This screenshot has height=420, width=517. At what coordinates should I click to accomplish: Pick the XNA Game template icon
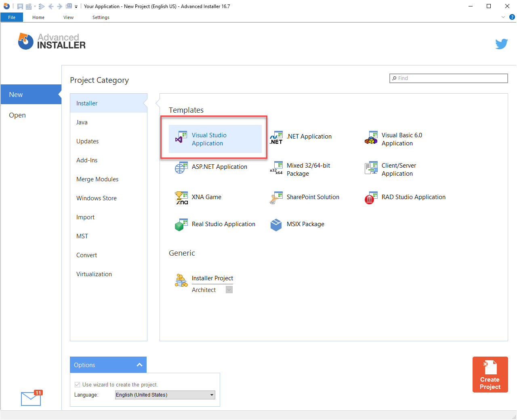(x=181, y=197)
